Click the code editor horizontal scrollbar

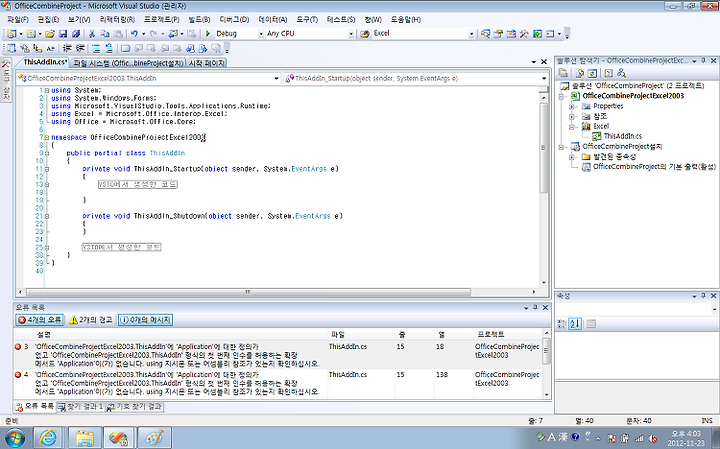tap(248, 292)
